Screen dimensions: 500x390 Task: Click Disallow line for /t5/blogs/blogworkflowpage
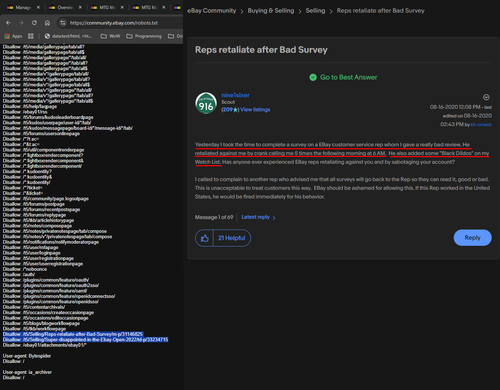pyautogui.click(x=41, y=323)
